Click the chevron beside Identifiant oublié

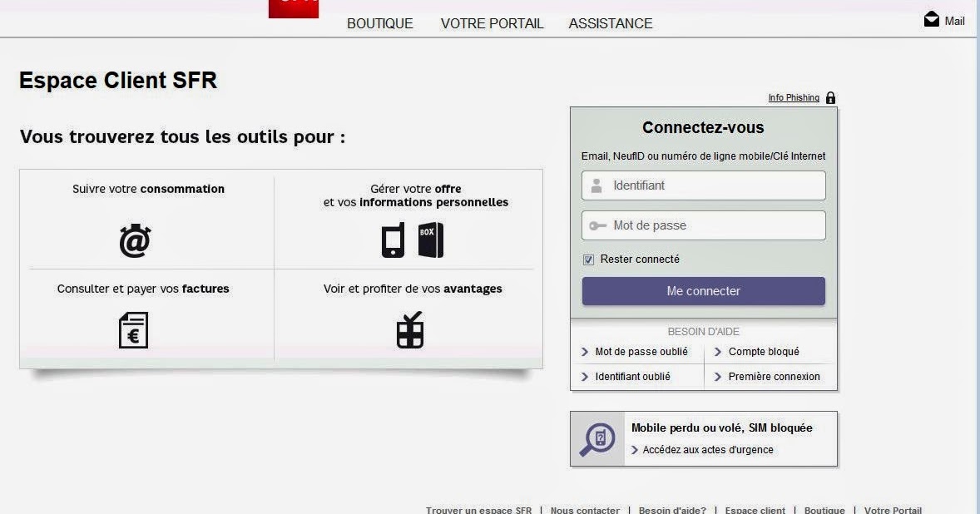[x=585, y=377]
